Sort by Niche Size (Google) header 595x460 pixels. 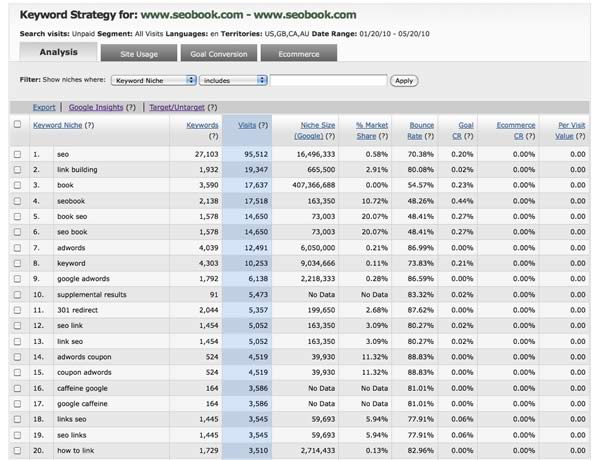pos(315,131)
